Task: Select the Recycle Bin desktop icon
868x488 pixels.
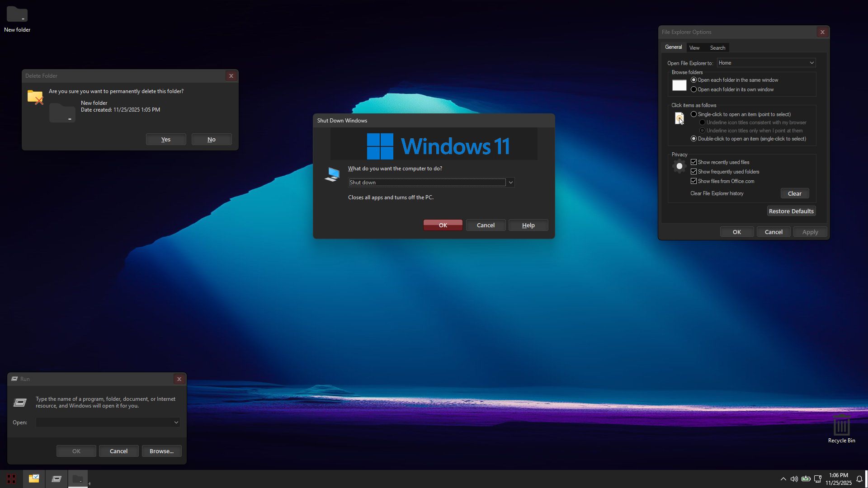Action: click(841, 427)
